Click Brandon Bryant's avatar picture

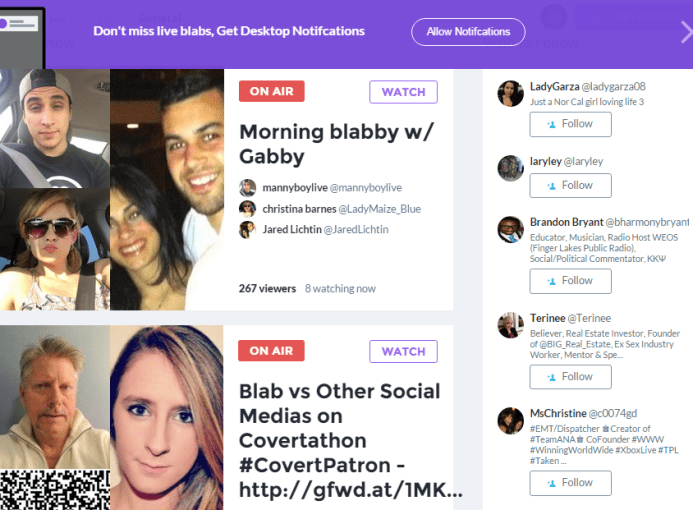pos(510,229)
